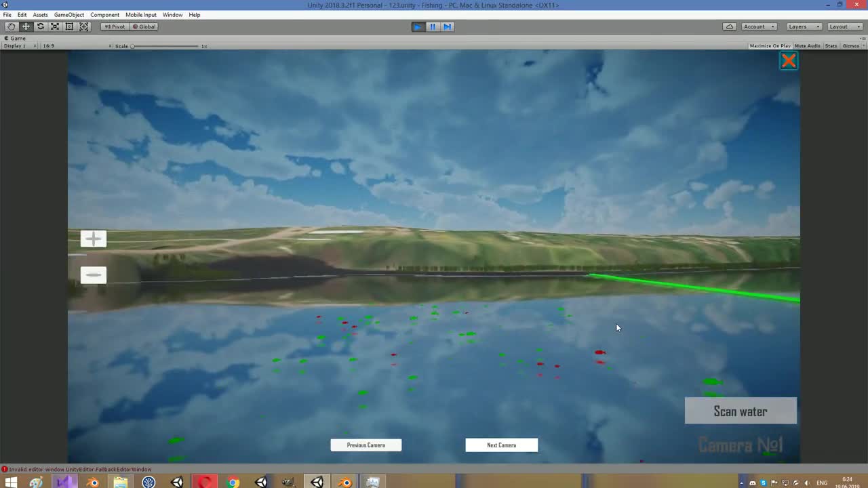Select the Move tool
The image size is (868, 488).
point(26,26)
